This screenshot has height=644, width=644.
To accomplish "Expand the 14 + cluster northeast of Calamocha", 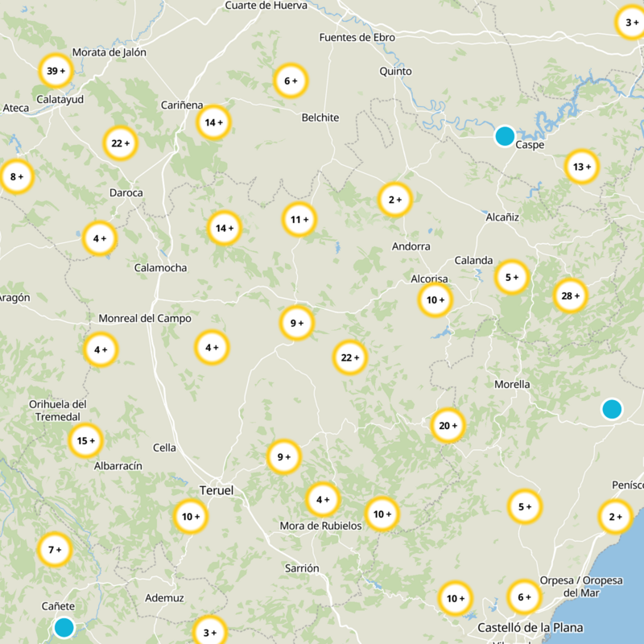I will coord(225,228).
